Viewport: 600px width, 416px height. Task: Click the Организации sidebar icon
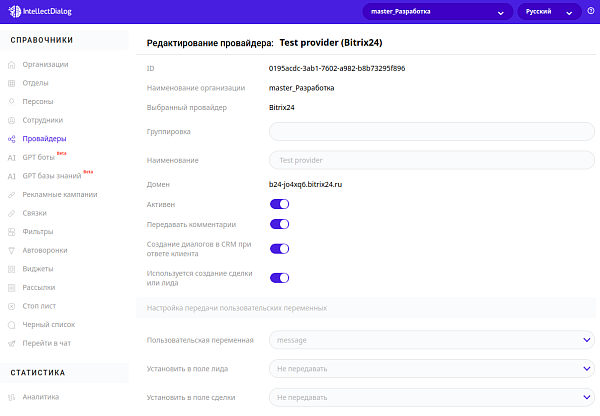click(x=11, y=65)
